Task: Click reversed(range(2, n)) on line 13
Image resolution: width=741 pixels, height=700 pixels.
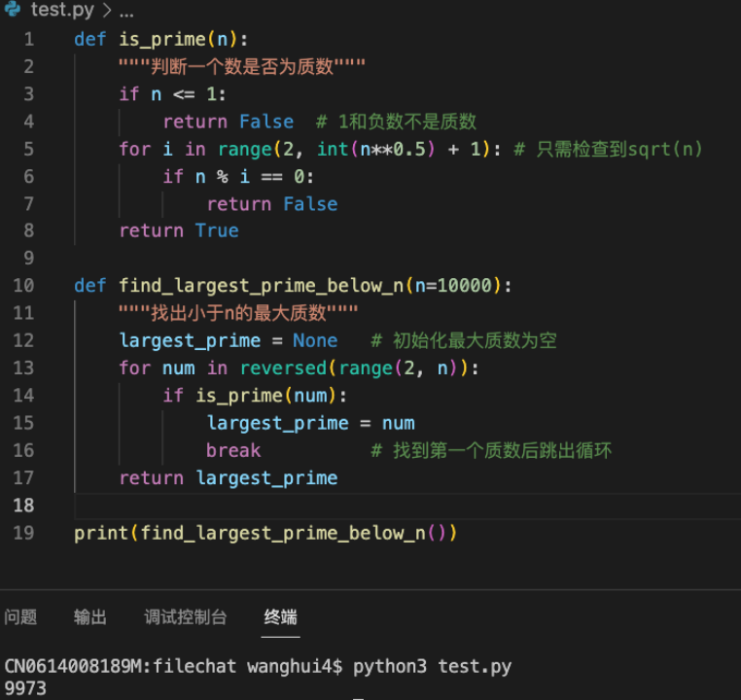Action: click(354, 367)
